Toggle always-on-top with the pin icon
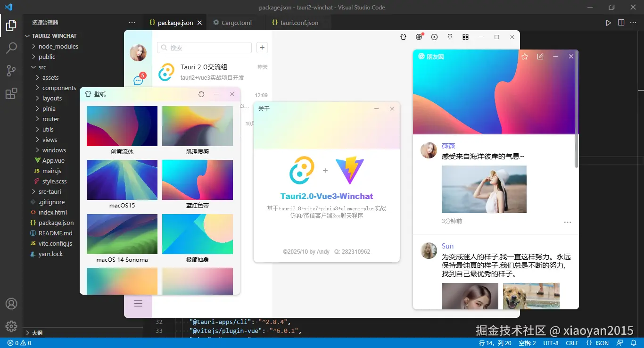Viewport: 644px width, 348px height. (x=450, y=37)
